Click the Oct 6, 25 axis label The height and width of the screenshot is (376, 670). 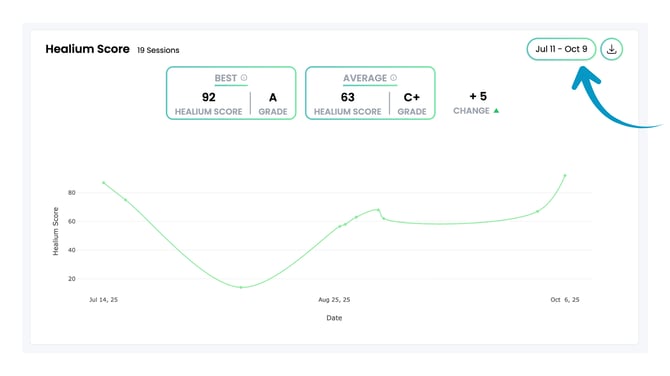565,300
